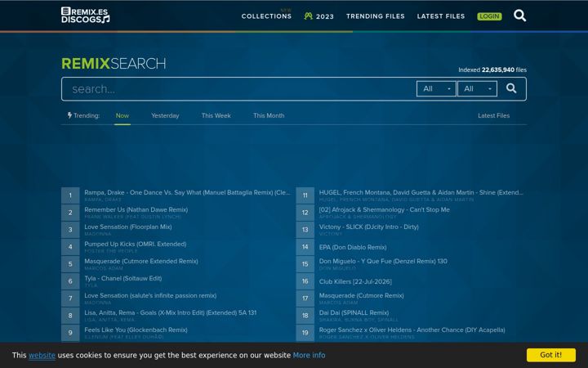Select rank number 16 tile

coord(305,281)
